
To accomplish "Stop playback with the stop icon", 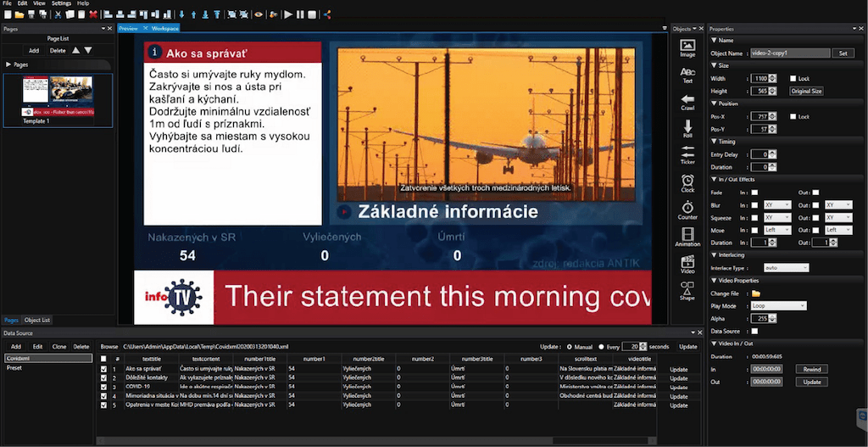I will coord(312,14).
